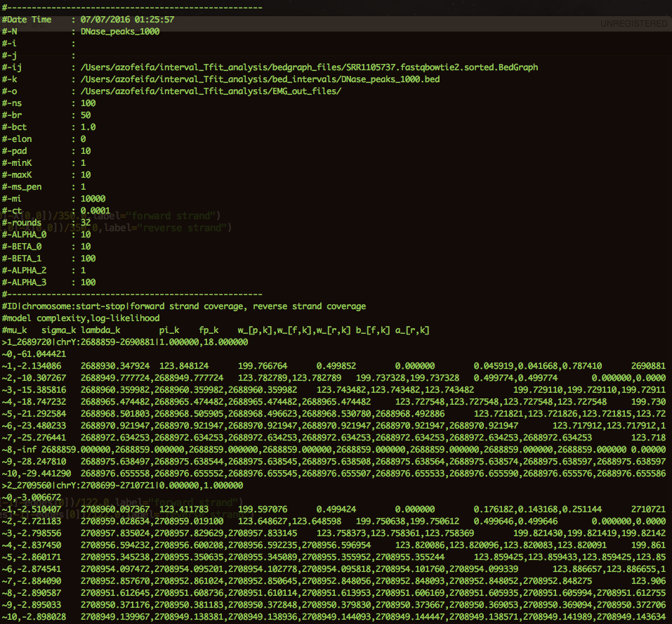Click the value 2708960.097367 in the second record
The image size is (672, 624).
tap(115, 509)
